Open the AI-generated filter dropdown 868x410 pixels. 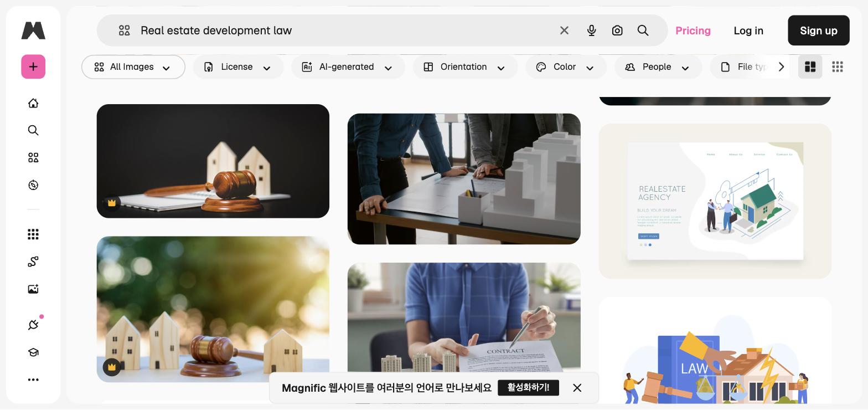pos(348,67)
